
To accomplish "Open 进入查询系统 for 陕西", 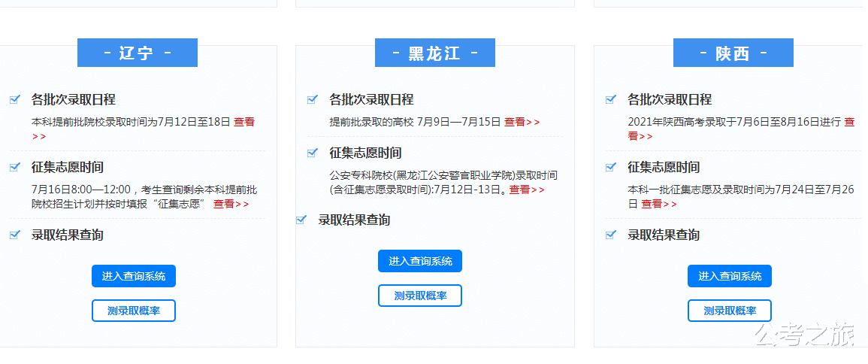I will tap(730, 276).
